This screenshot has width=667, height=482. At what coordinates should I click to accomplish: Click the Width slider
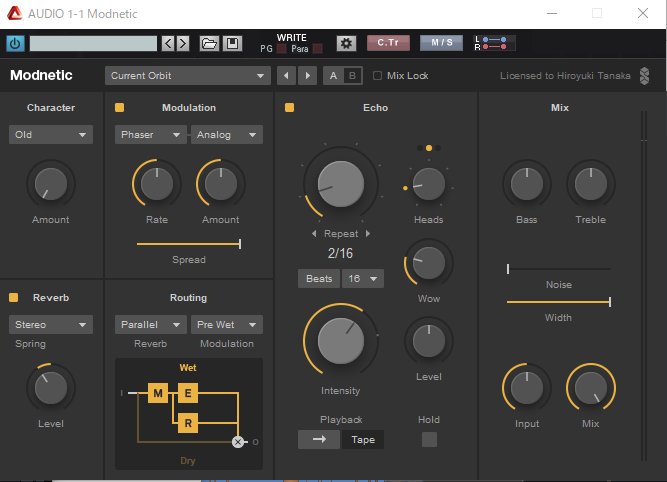click(559, 302)
